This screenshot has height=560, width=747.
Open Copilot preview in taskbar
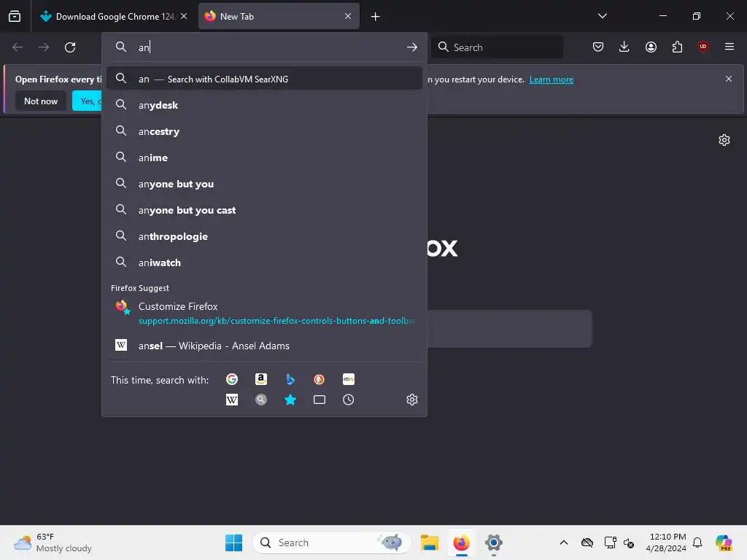724,542
